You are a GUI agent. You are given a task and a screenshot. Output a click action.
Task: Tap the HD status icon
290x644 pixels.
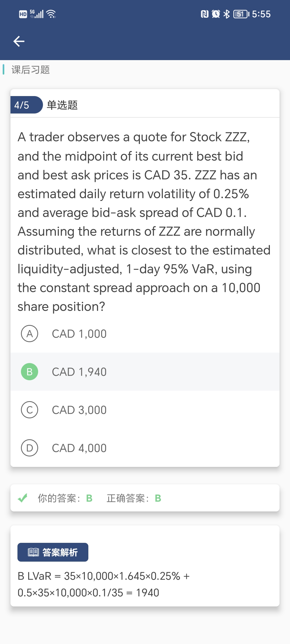tap(23, 14)
